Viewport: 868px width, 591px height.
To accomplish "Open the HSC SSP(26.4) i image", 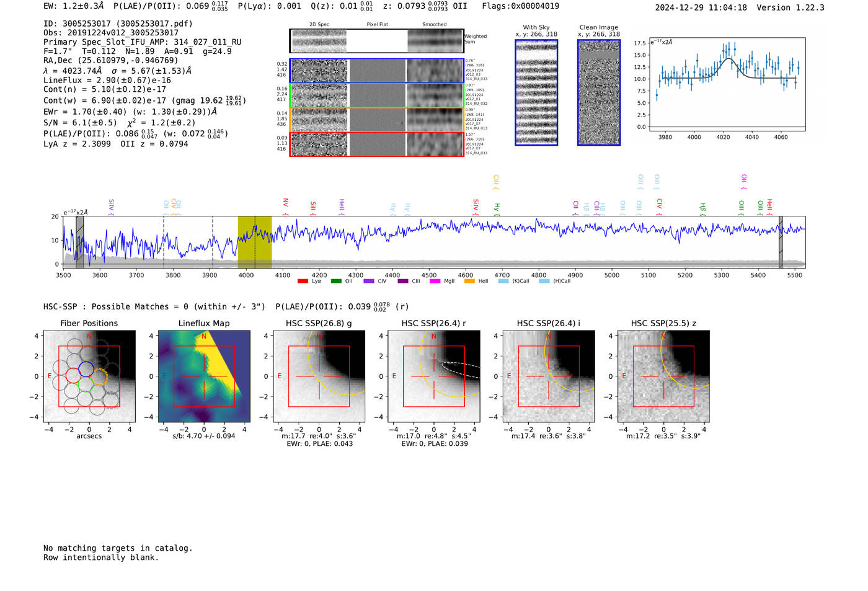I will pos(549,376).
